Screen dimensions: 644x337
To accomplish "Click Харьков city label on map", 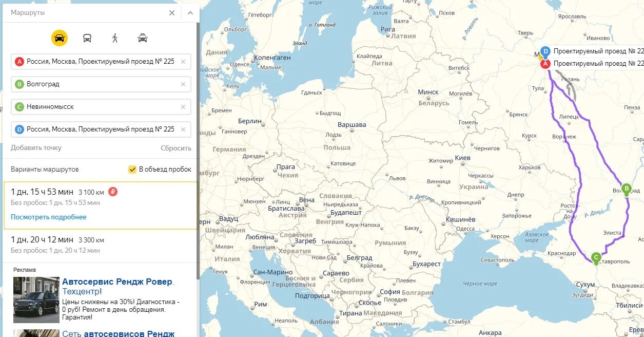I will coord(530,167).
